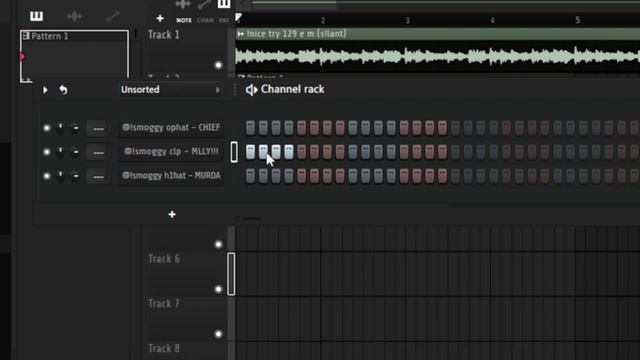Click volume knob of clp MLLY channel
This screenshot has height=360, width=640.
coord(75,152)
